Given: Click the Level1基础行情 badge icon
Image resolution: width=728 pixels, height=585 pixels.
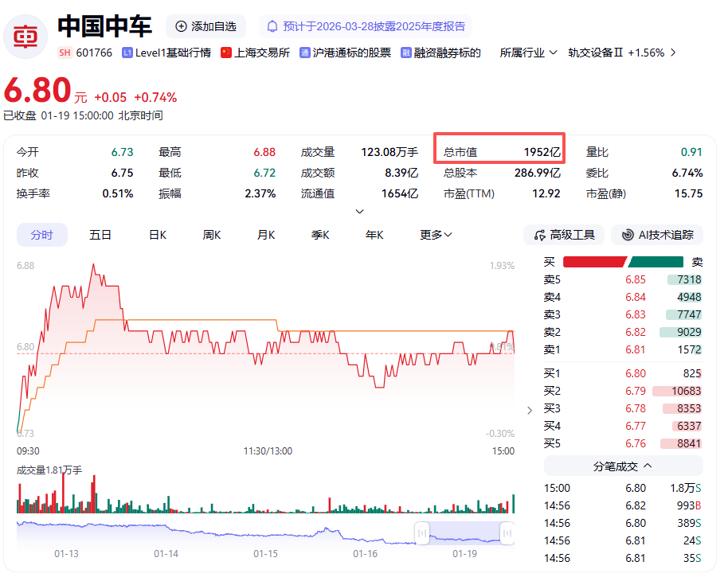Looking at the screenshot, I should [127, 53].
